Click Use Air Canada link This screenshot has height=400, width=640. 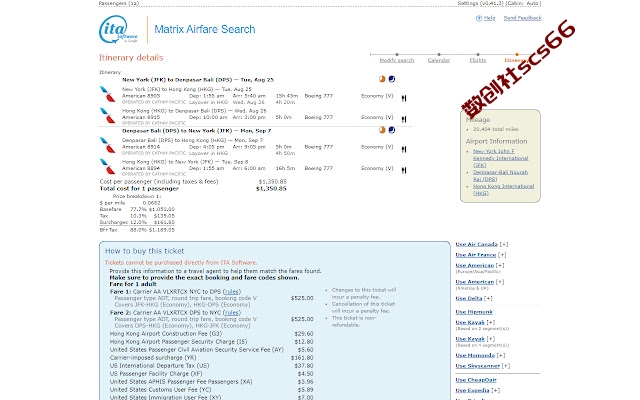[x=476, y=244]
